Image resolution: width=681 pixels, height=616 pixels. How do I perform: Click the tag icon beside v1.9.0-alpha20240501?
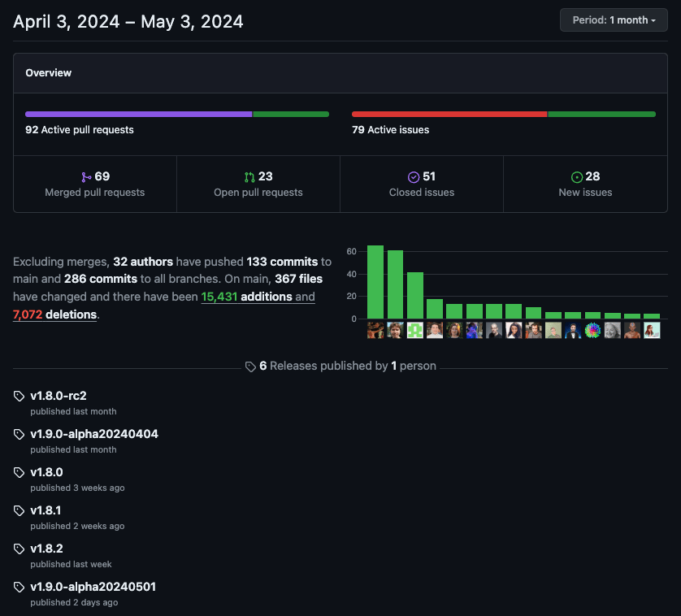[20, 588]
